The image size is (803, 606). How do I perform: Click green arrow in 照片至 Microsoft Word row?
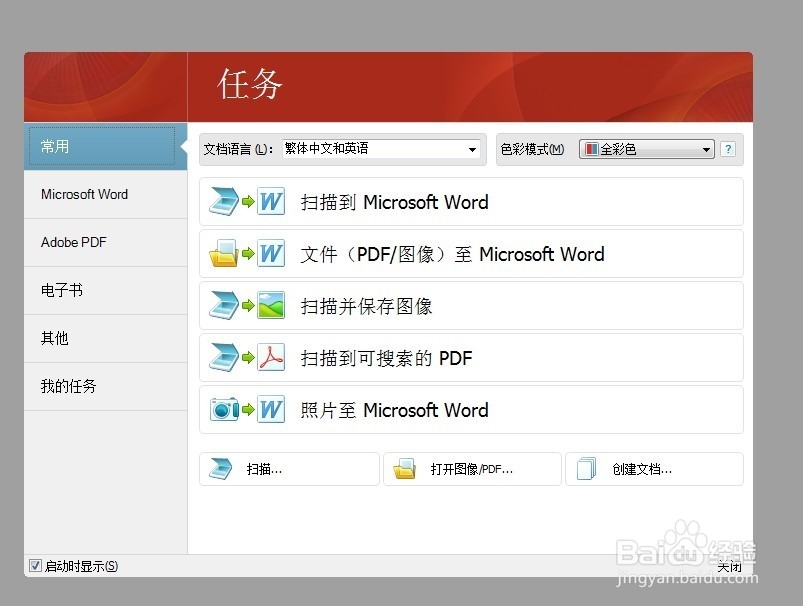248,410
